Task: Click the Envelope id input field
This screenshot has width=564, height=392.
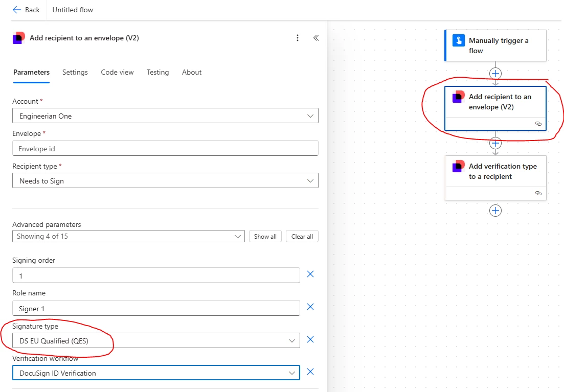Action: point(166,148)
